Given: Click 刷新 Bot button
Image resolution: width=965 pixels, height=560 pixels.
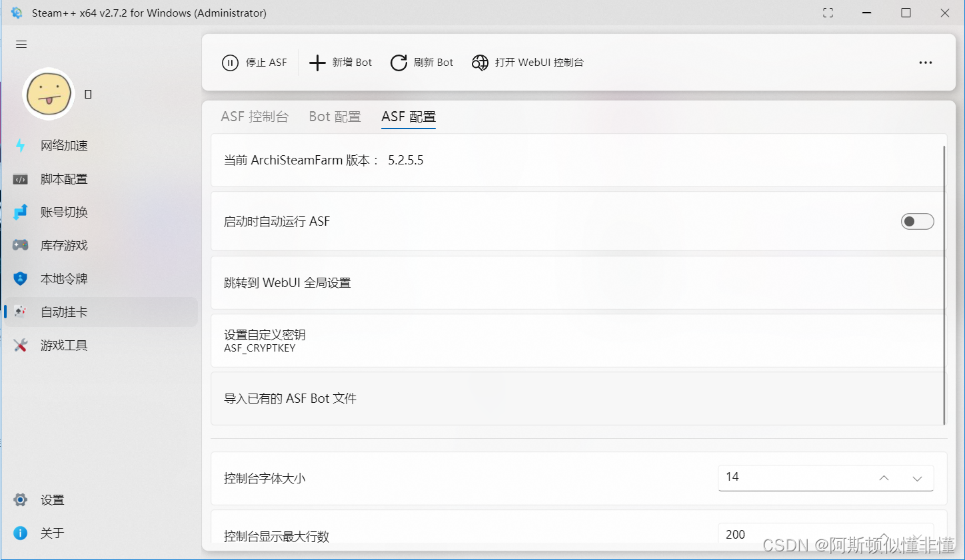Looking at the screenshot, I should tap(422, 63).
